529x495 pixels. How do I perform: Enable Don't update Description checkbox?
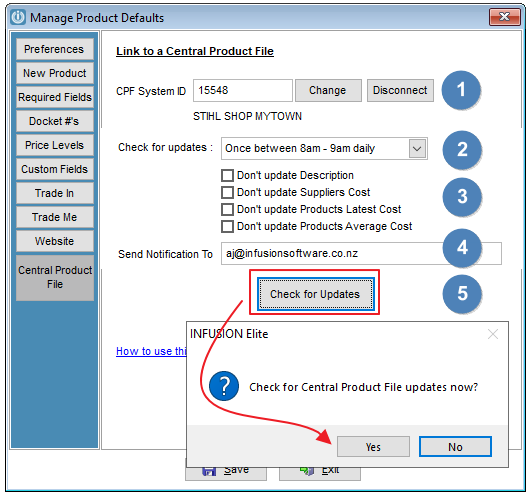coord(227,175)
